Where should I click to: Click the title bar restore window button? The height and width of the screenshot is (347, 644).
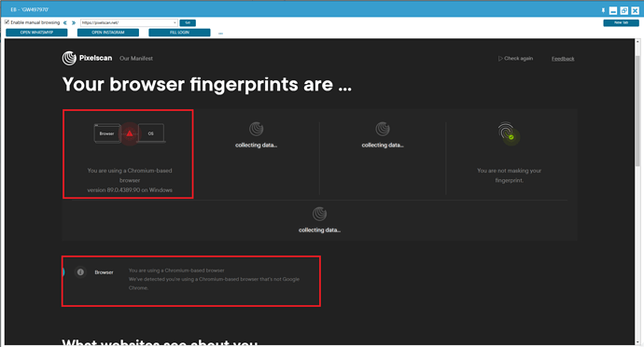(623, 10)
